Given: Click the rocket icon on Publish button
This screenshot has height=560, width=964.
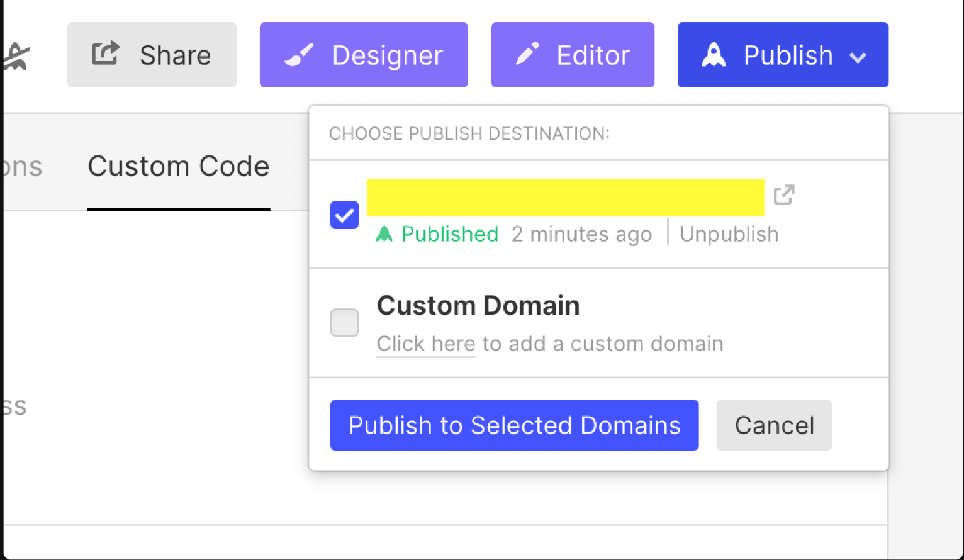Looking at the screenshot, I should 714,55.
